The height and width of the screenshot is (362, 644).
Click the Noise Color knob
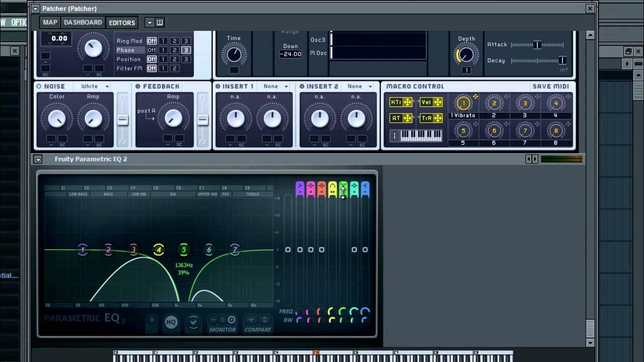coord(56,119)
